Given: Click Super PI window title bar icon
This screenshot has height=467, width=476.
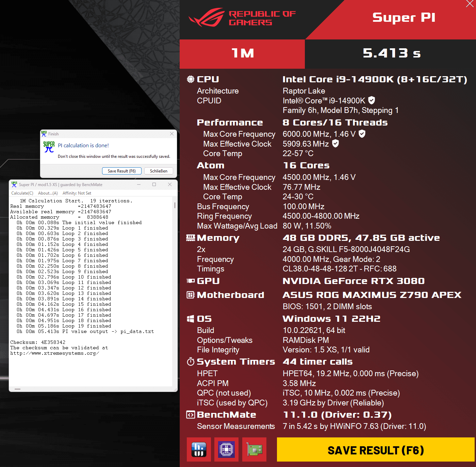Looking at the screenshot, I should pos(14,184).
